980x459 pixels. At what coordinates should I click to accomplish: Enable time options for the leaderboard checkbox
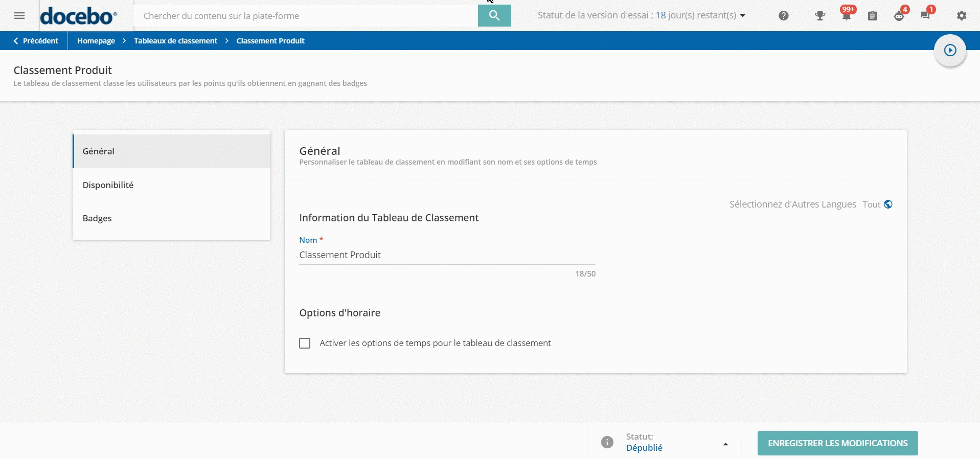pyautogui.click(x=305, y=343)
